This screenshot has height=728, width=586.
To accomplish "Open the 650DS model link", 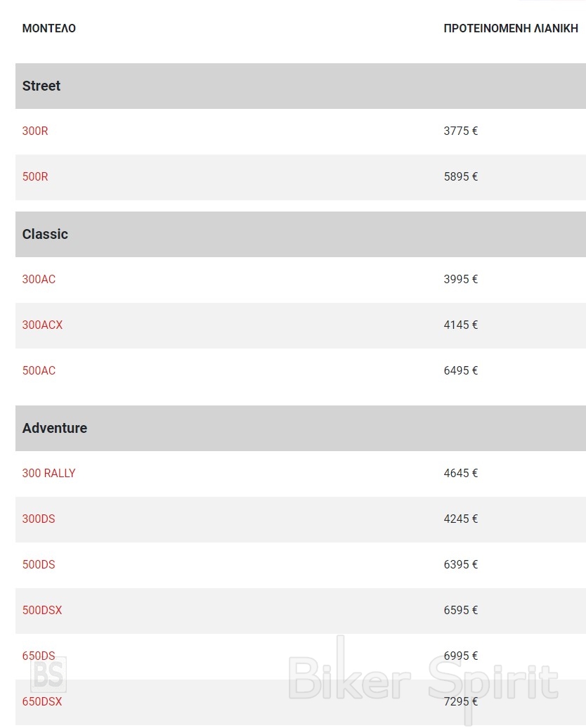I will pos(39,656).
